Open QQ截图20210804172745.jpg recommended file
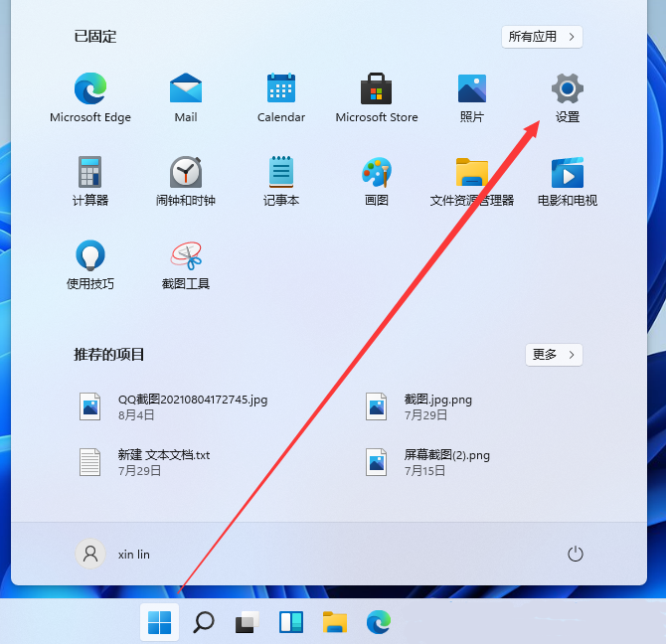Viewport: 666px width, 644px height. (175, 405)
